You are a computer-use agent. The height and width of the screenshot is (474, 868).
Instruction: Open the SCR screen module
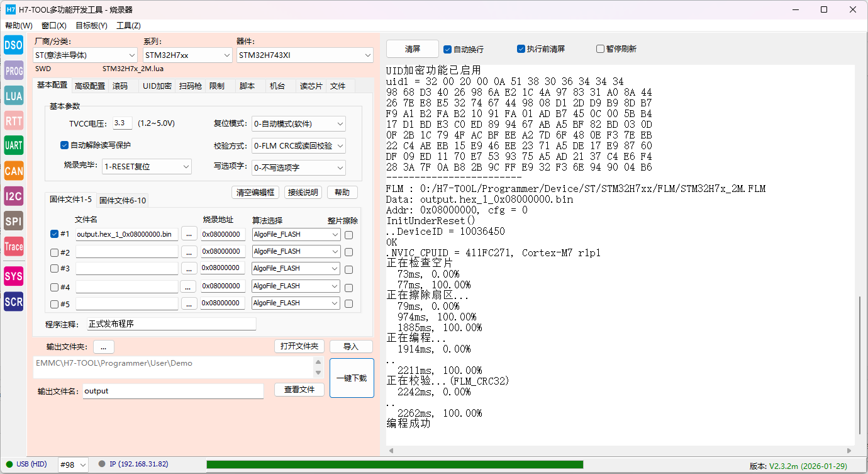(14, 302)
